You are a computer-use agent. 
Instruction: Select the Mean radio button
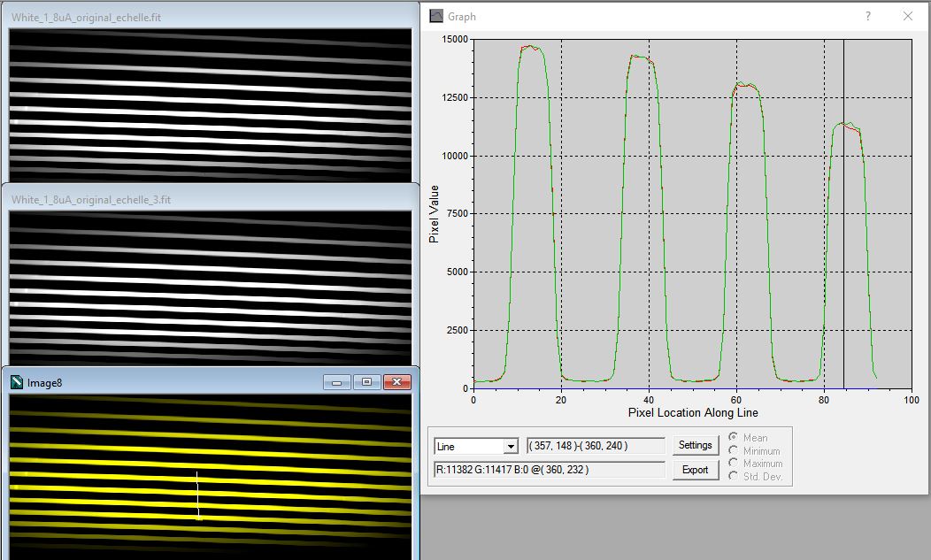(x=733, y=437)
